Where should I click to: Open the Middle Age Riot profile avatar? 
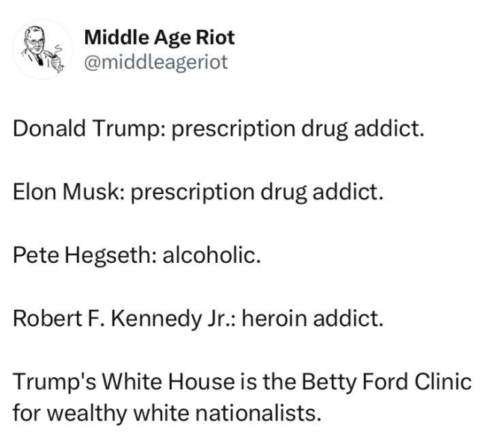click(42, 49)
